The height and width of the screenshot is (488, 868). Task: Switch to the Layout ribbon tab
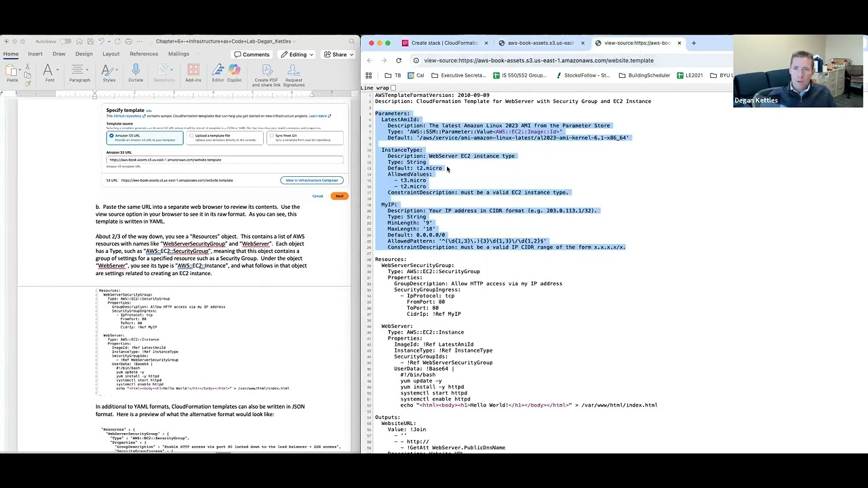point(111,54)
